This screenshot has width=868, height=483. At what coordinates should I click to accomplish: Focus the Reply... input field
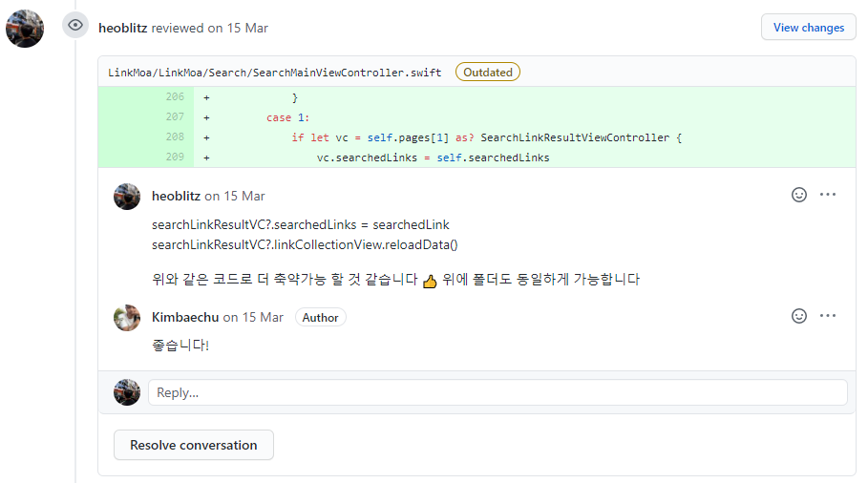coord(498,392)
